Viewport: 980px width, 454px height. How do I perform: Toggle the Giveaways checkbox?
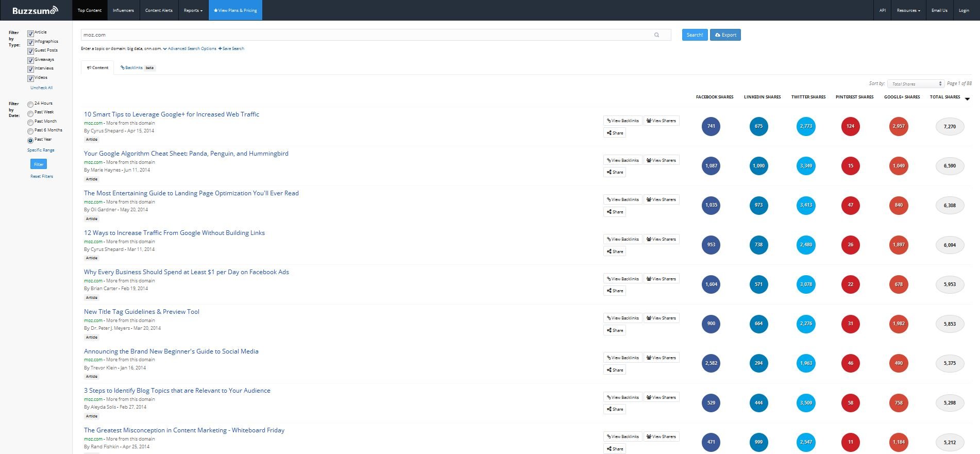30,60
